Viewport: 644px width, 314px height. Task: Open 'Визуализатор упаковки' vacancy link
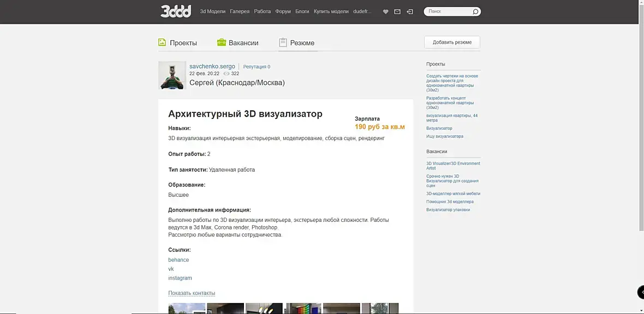tap(448, 210)
